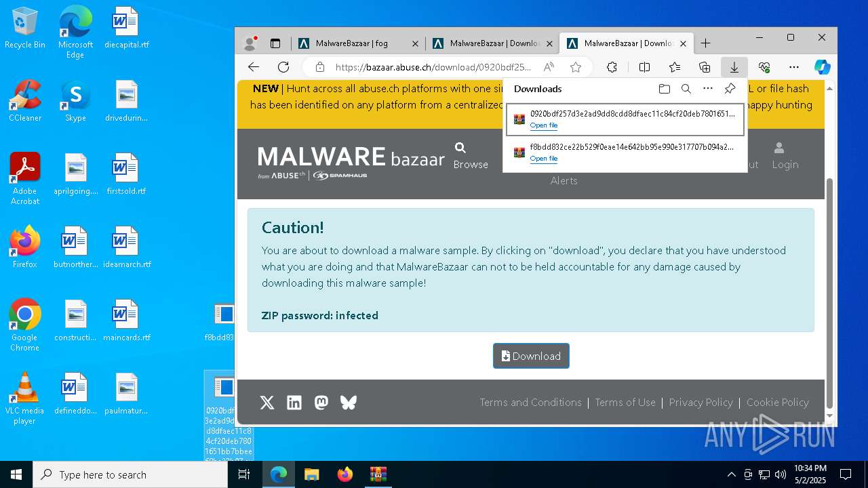Show hidden system tray icons
868x488 pixels.
coord(731,474)
